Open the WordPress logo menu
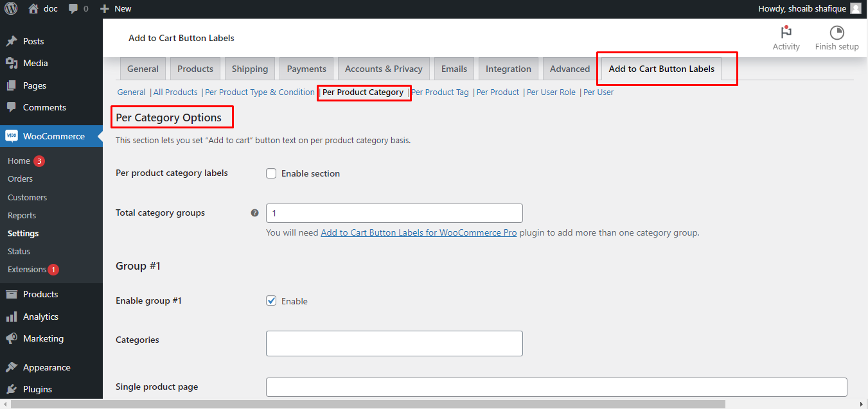Viewport: 868px width, 409px height. pos(11,8)
